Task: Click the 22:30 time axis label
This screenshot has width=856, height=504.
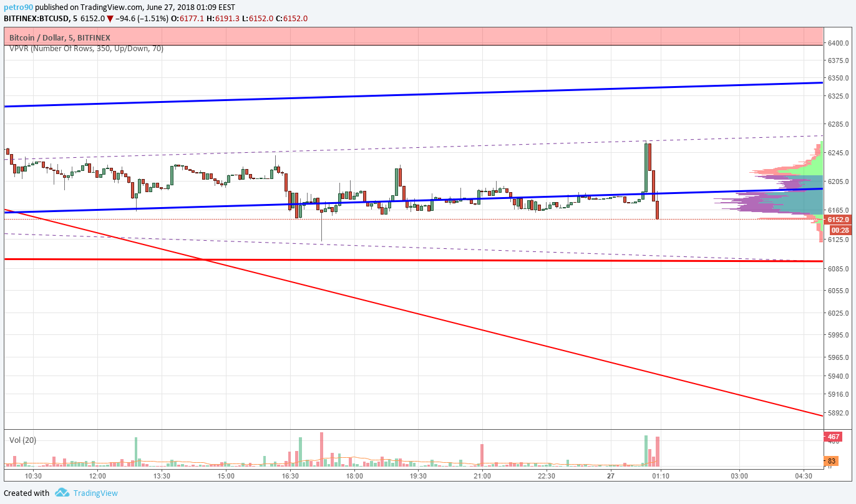Action: (x=547, y=476)
